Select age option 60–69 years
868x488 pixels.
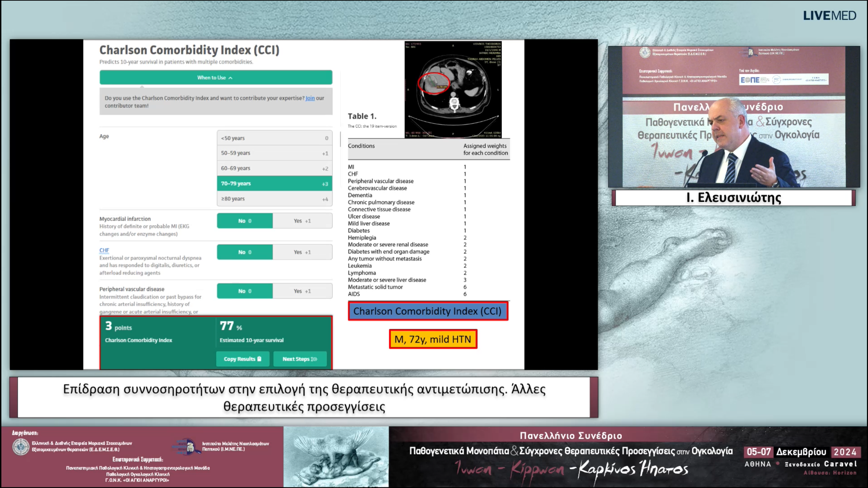point(274,168)
